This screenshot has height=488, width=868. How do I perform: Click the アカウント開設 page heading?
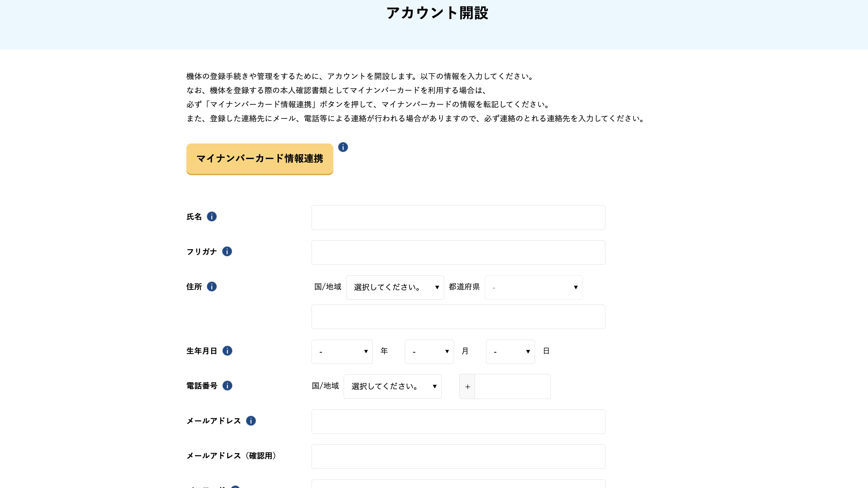point(437,13)
